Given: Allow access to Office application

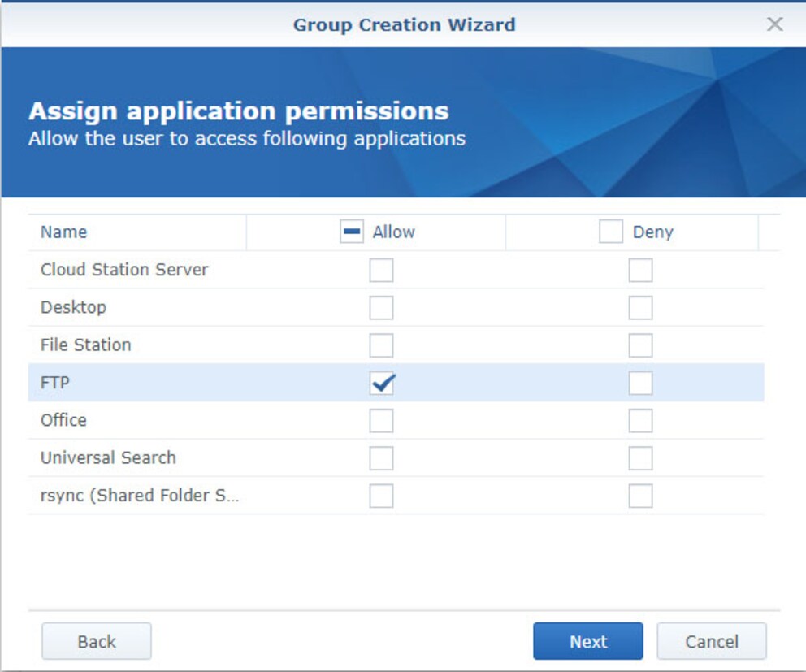Looking at the screenshot, I should point(381,421).
